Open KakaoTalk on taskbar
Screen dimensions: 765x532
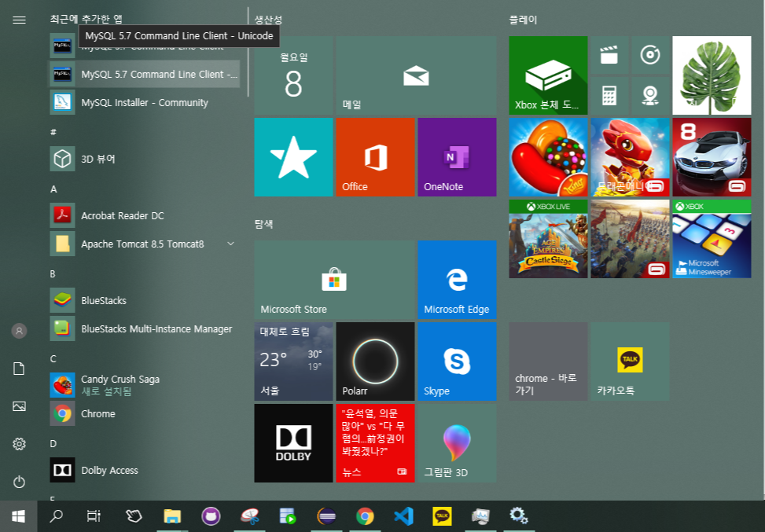pyautogui.click(x=442, y=516)
